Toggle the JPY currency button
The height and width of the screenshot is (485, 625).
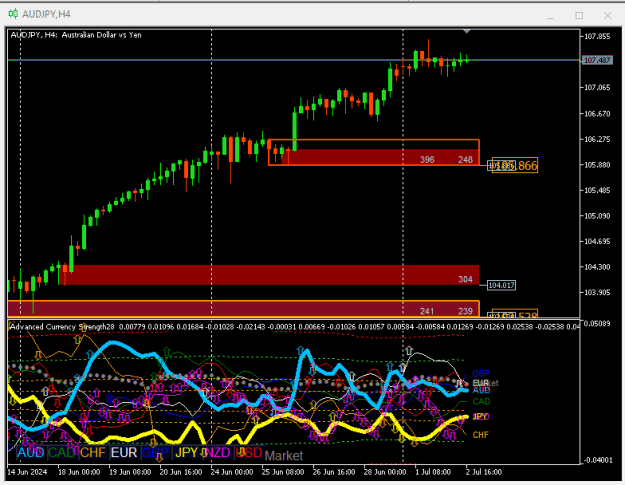tap(187, 453)
